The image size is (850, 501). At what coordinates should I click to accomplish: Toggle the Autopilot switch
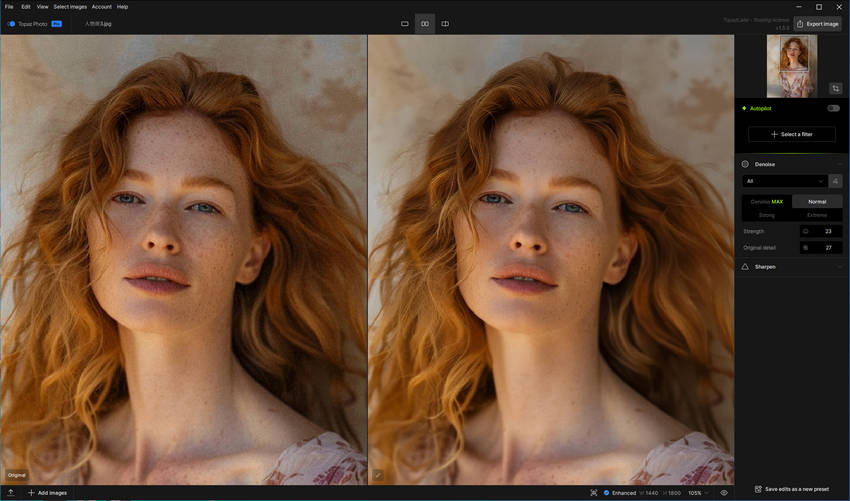coord(833,108)
